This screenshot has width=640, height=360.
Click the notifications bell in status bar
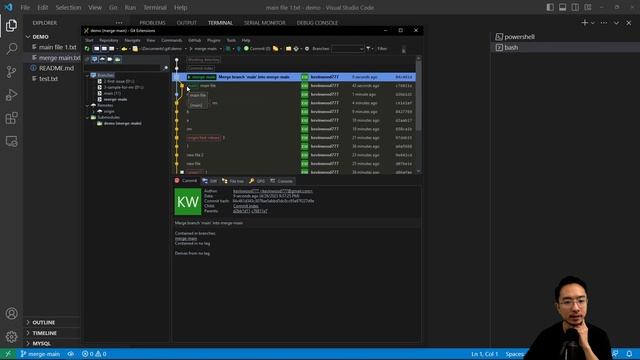point(629,354)
